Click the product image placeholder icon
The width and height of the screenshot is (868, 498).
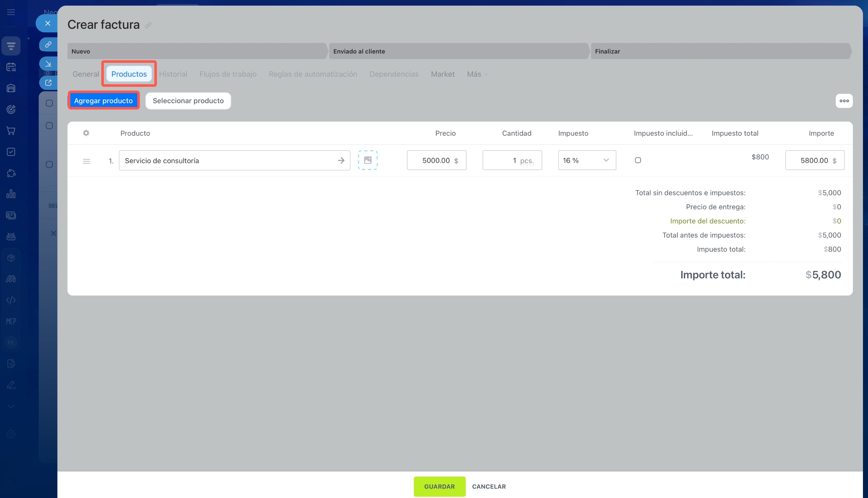coord(368,160)
